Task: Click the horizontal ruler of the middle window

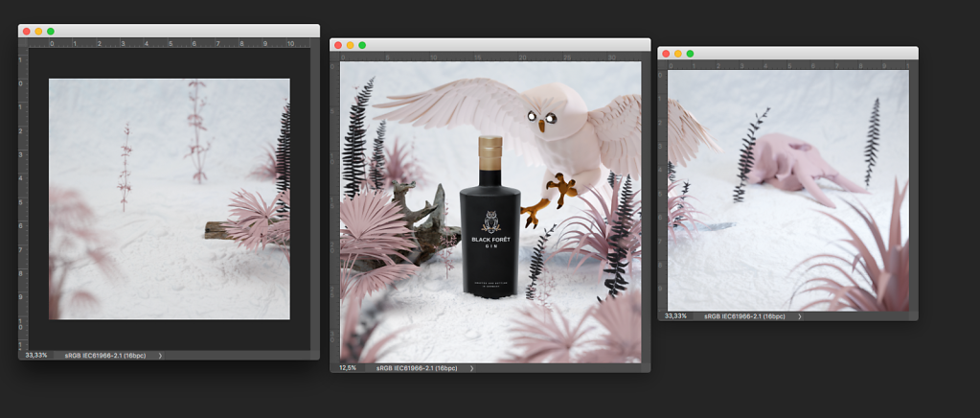Action: point(490,57)
